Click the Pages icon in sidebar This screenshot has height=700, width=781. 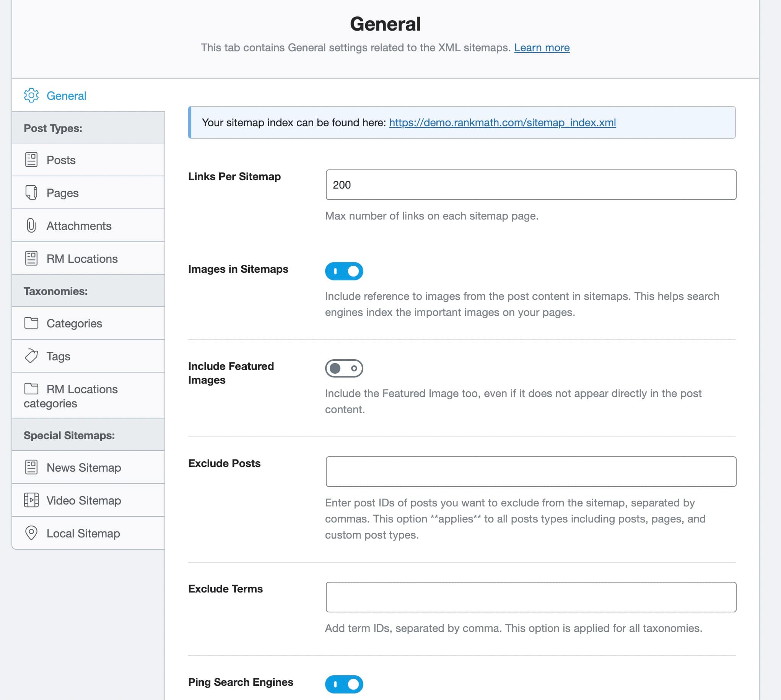(x=31, y=192)
